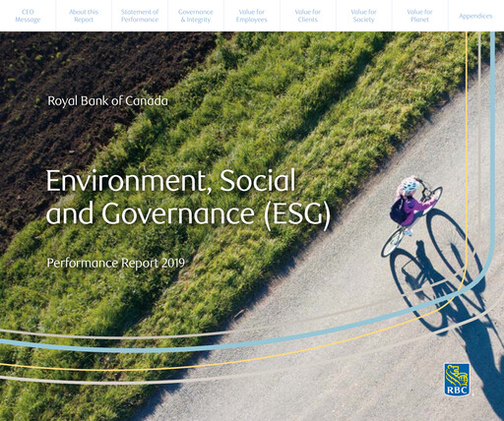
Task: Click the Performance Report 2019 subtitle
Action: click(x=115, y=263)
